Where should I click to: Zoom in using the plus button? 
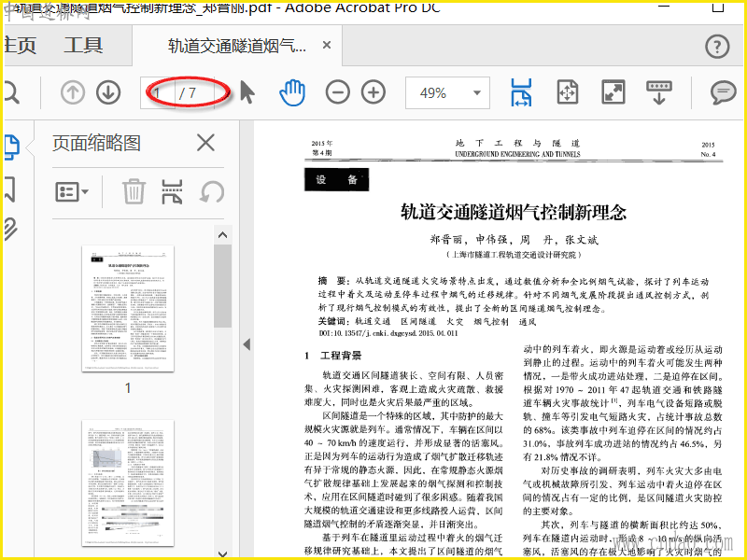coord(373,92)
